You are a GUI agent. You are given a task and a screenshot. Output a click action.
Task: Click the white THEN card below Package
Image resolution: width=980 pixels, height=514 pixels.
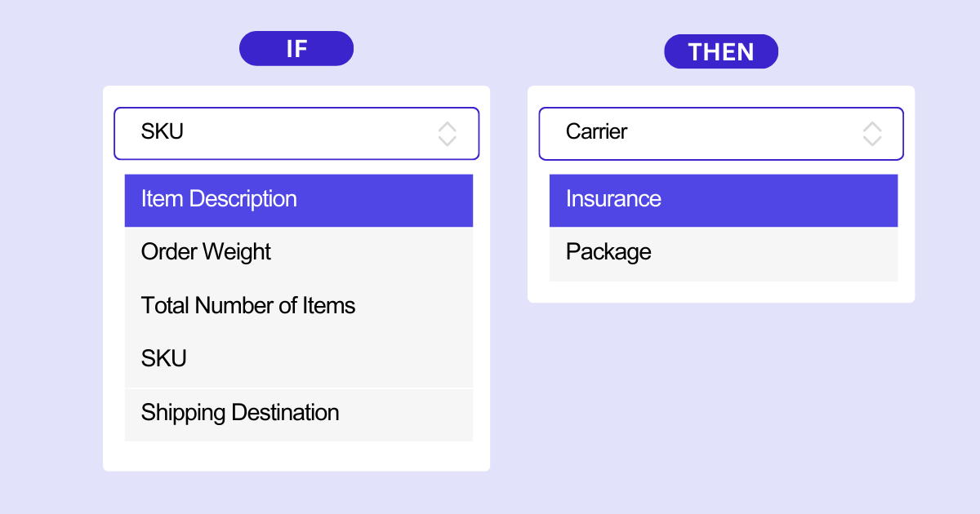coord(721,292)
